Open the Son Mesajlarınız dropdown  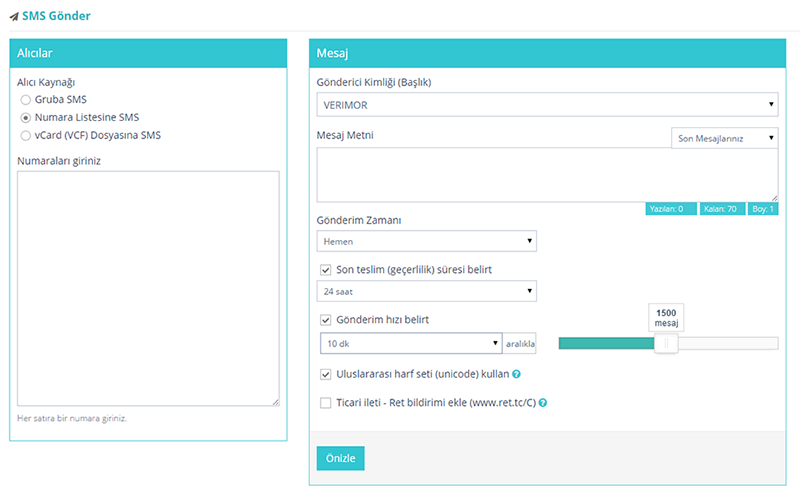[x=724, y=138]
